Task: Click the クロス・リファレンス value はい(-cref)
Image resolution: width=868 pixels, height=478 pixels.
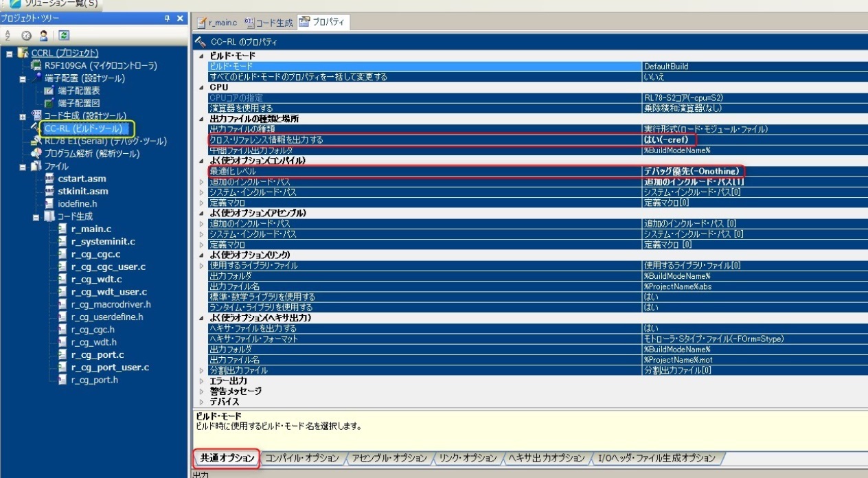Action: (x=665, y=140)
